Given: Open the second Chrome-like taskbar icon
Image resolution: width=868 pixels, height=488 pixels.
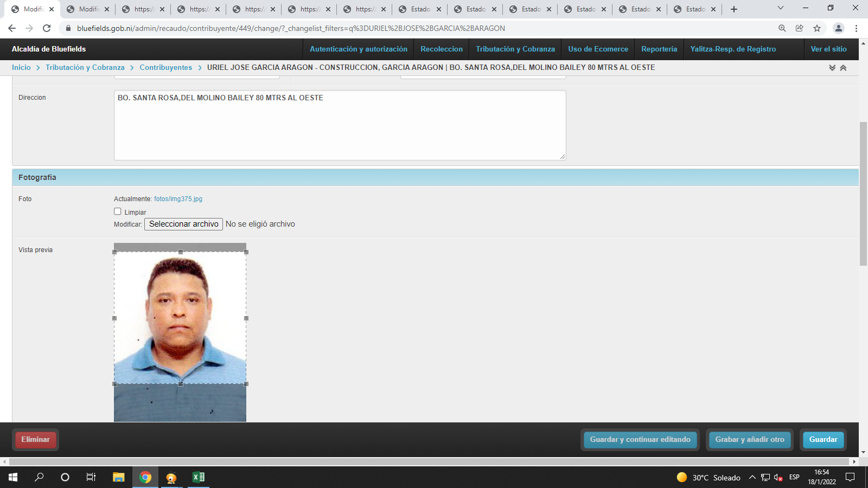Looking at the screenshot, I should pos(171,477).
